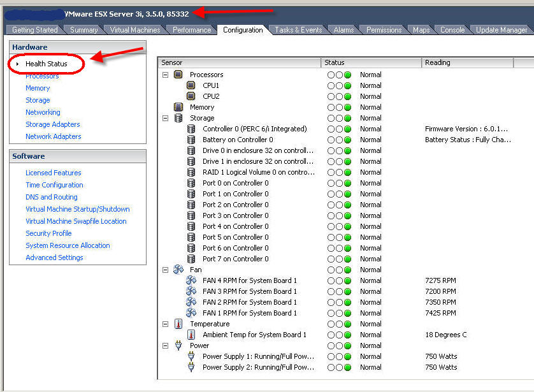Open the Tasks & Events tab
Screen dimensions: 534x392
pyautogui.click(x=298, y=30)
